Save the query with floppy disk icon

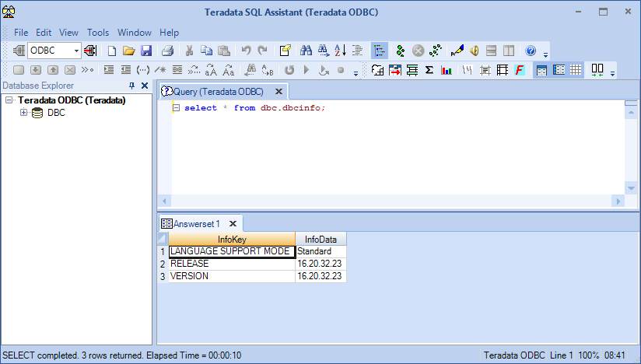pos(146,51)
